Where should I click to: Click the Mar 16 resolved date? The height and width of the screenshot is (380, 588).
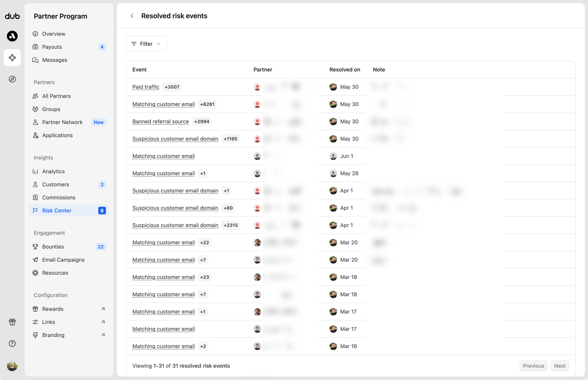[349, 346]
